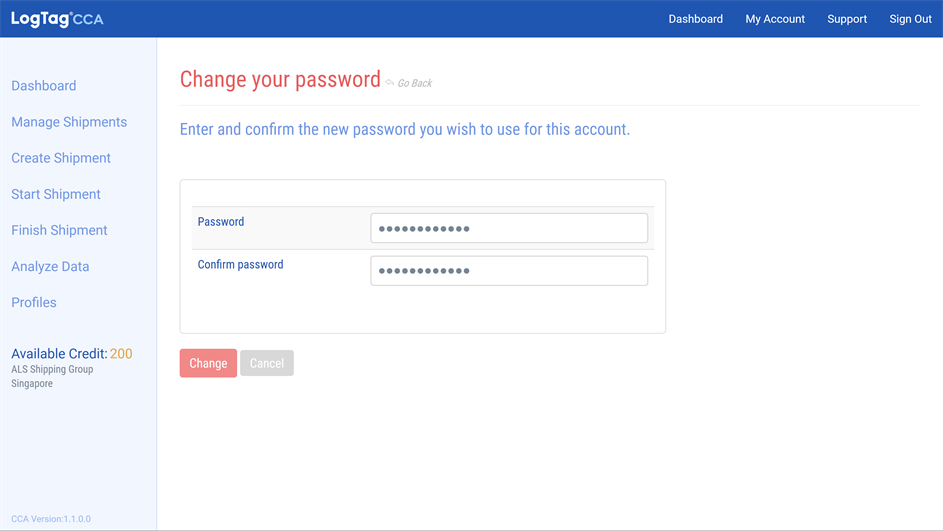This screenshot has height=531, width=943.
Task: Open the Support page
Action: pos(847,19)
